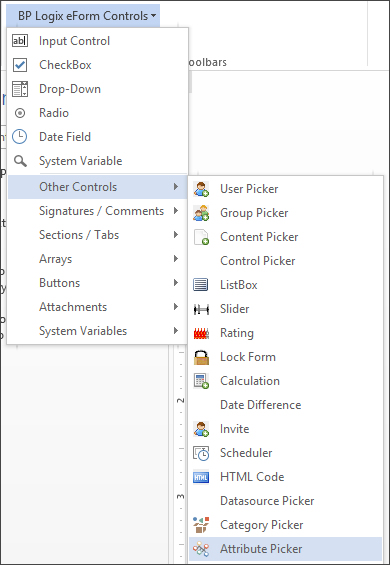The width and height of the screenshot is (390, 565).
Task: Choose Datasource Picker submenu entry
Action: 285,501
